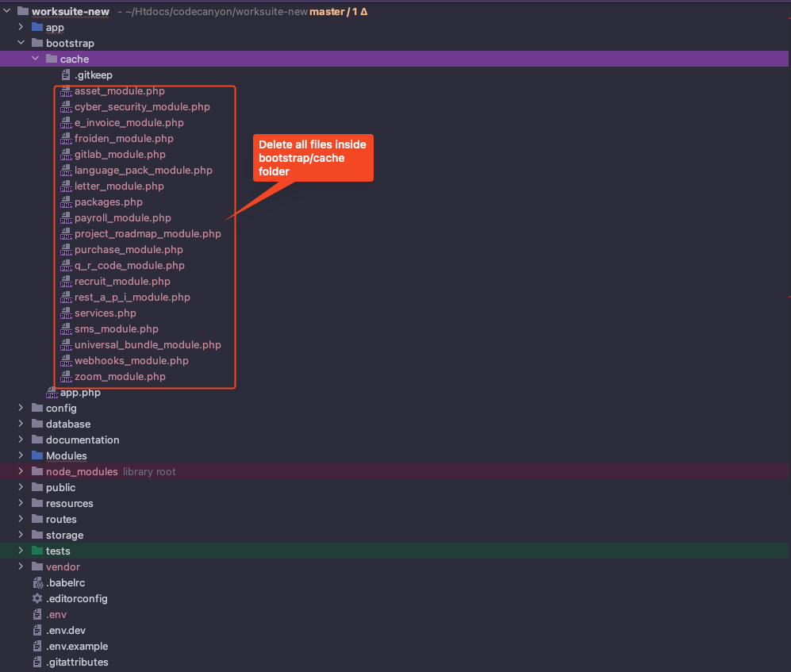Collapse the cache folder arrow

pyautogui.click(x=36, y=59)
